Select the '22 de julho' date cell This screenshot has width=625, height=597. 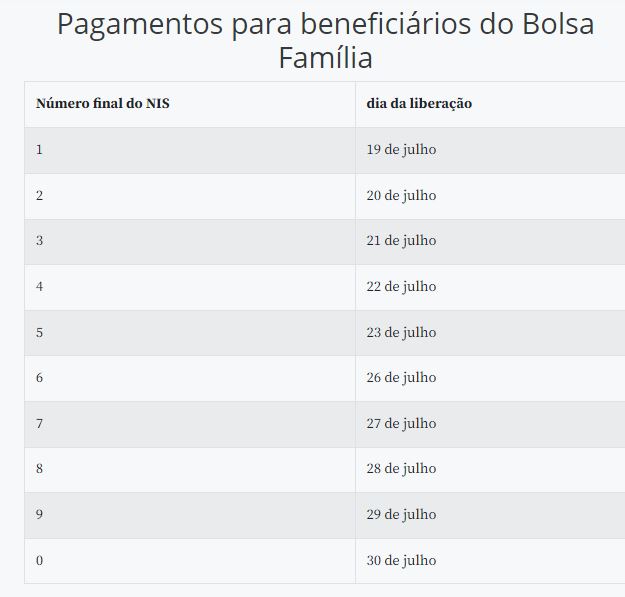(490, 287)
